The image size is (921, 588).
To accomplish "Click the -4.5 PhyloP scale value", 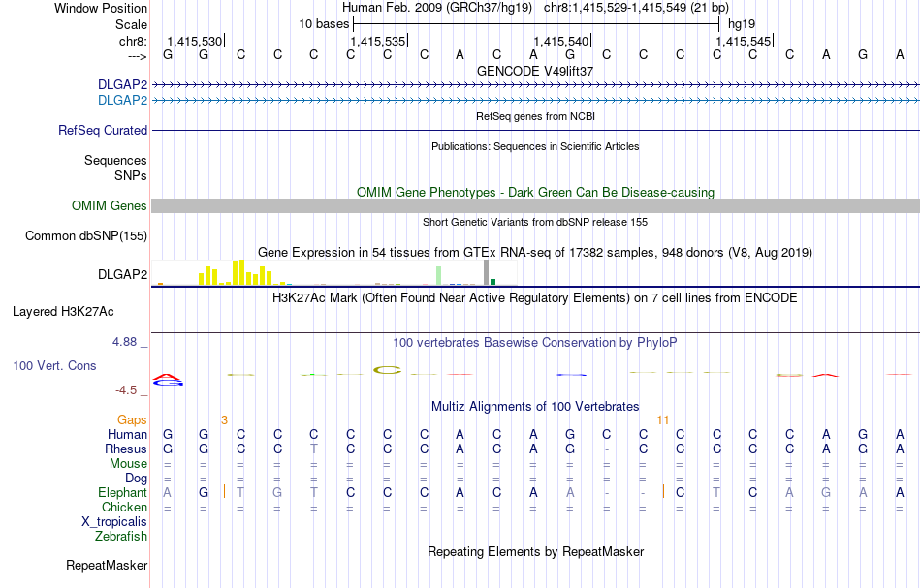I will point(126,390).
